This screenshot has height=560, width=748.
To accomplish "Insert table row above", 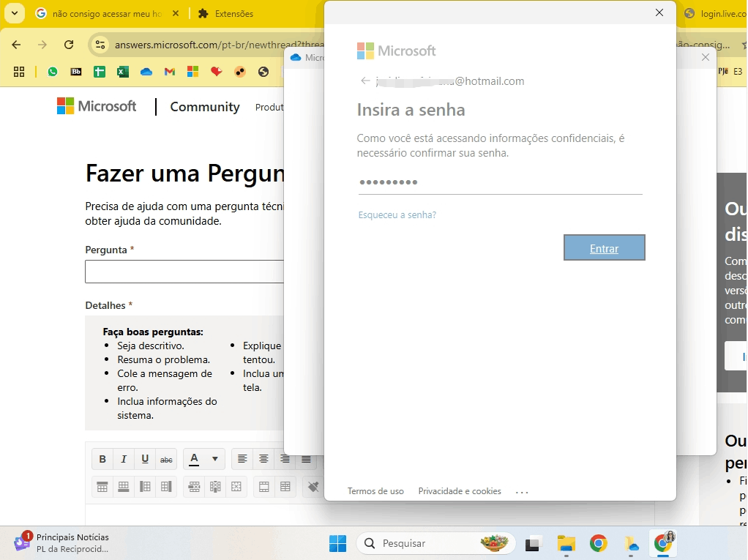I will [102, 487].
